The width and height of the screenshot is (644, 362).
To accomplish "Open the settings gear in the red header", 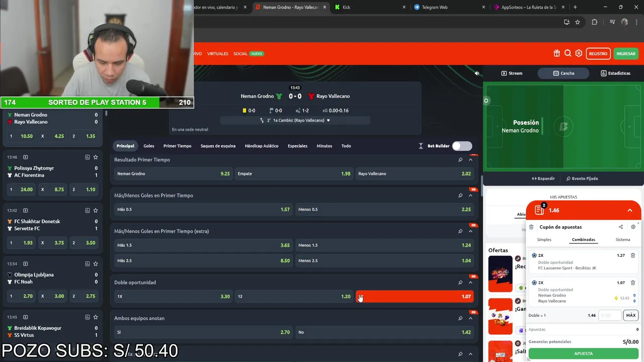I will pyautogui.click(x=579, y=53).
